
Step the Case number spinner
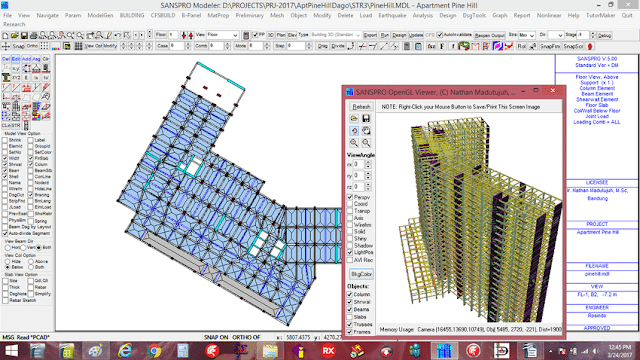(188, 46)
